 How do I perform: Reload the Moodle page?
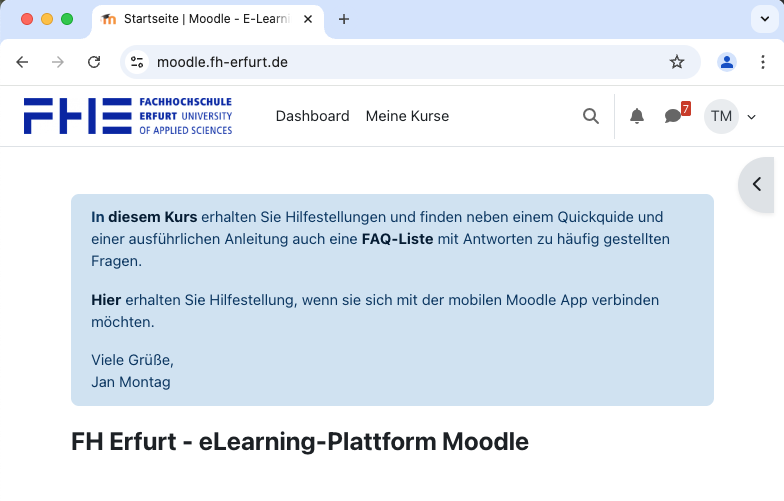[x=94, y=62]
